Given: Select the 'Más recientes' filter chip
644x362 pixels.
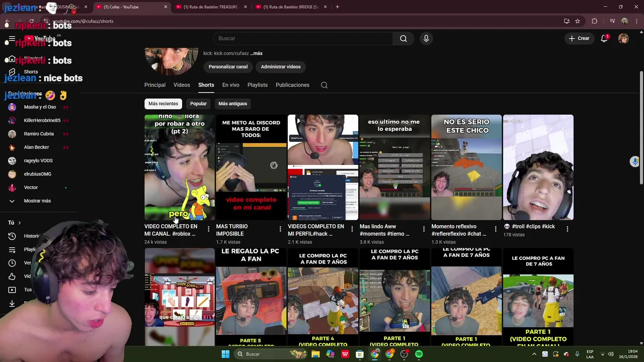Looking at the screenshot, I should (x=163, y=104).
